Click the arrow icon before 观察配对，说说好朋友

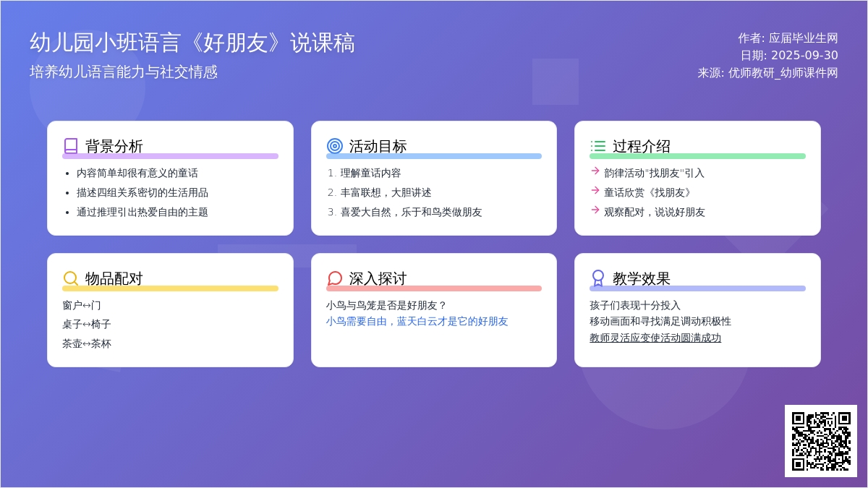pos(595,210)
